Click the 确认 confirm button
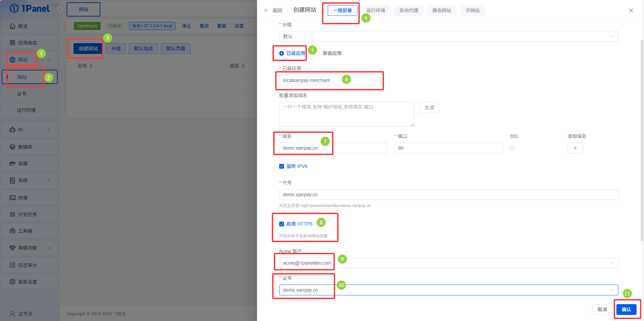644x321 pixels. tap(626, 310)
